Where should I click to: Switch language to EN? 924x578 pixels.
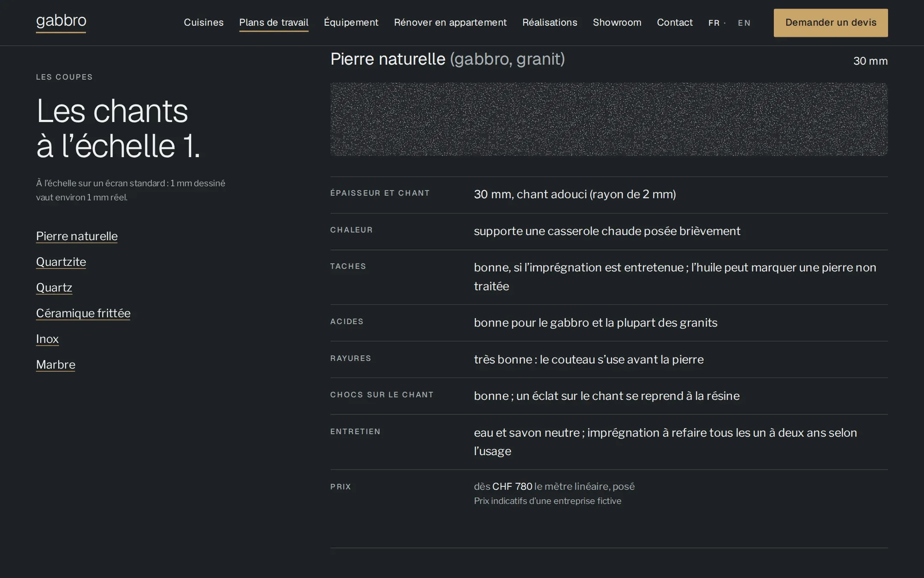[744, 23]
